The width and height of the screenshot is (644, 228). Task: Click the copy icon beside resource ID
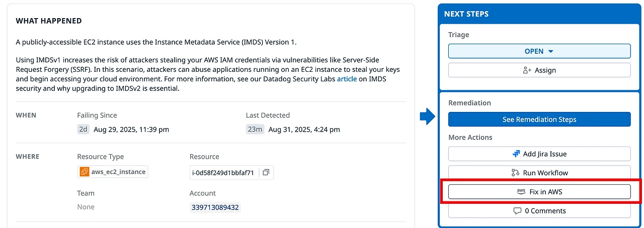click(x=266, y=172)
